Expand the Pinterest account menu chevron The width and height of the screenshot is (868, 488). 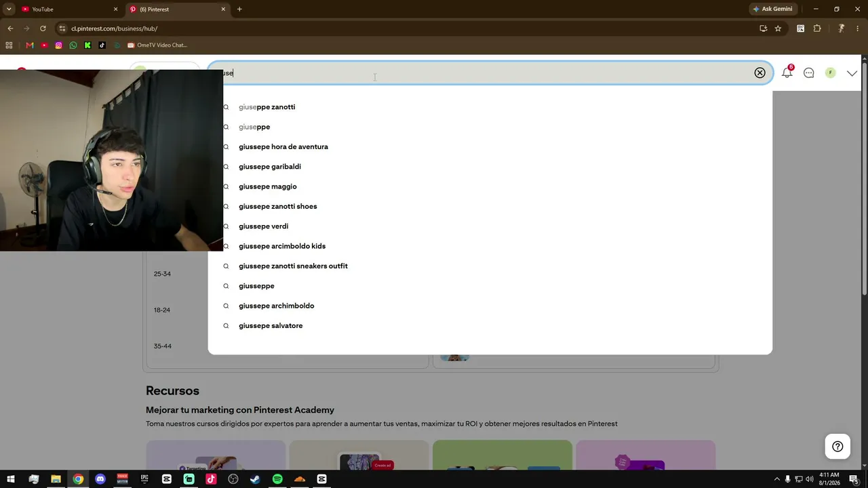(852, 73)
